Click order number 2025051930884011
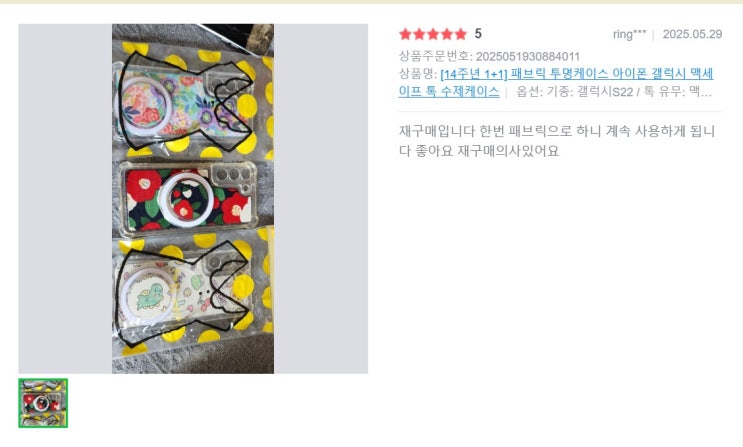743x447 pixels. [x=528, y=56]
